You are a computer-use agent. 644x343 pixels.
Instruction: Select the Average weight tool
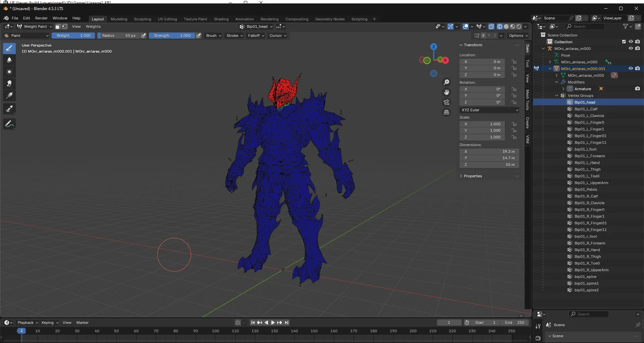pos(9,72)
